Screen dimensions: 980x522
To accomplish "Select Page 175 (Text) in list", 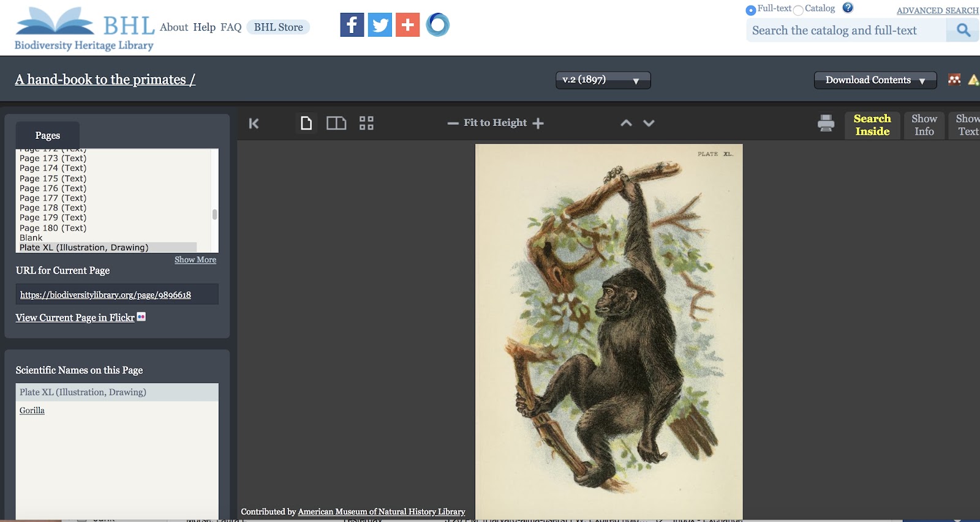I will 53,179.
